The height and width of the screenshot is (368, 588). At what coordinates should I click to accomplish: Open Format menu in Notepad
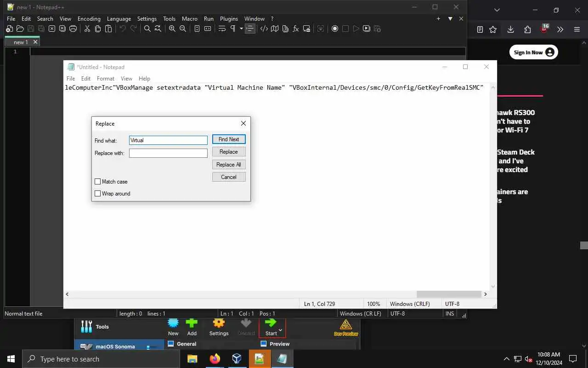point(106,79)
